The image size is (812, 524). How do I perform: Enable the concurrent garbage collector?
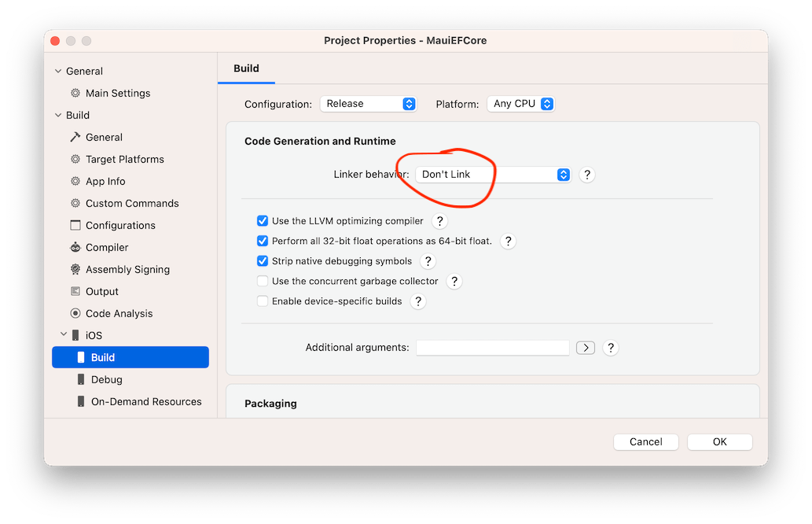pyautogui.click(x=263, y=281)
